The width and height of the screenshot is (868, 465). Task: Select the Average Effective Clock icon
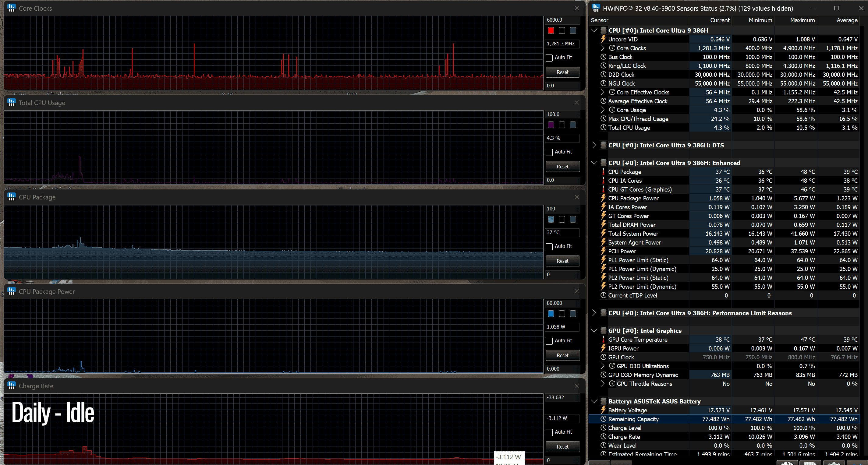(604, 101)
